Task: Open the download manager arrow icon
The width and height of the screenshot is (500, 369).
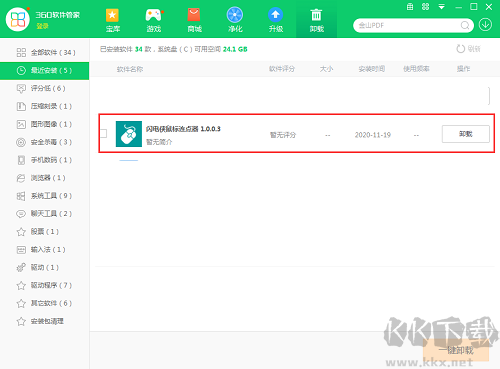Action: click(485, 25)
